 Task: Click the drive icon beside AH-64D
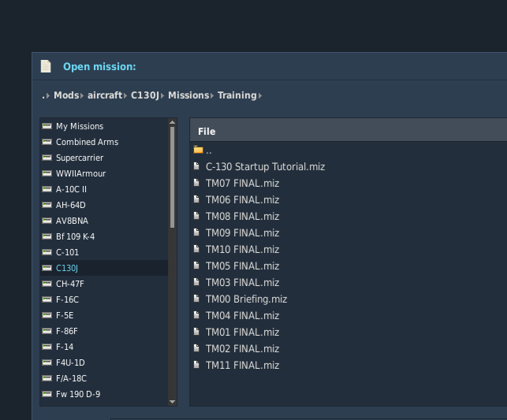47,205
